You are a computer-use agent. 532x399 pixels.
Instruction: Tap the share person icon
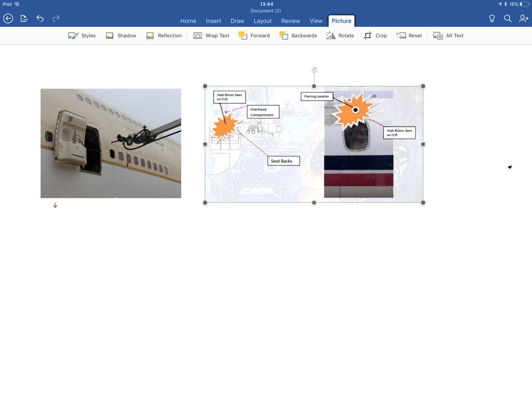[x=524, y=18]
